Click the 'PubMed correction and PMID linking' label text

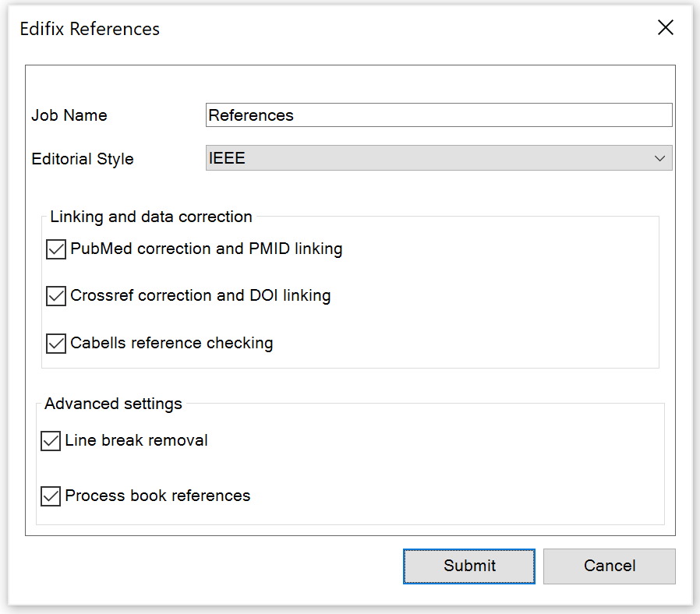coord(206,249)
